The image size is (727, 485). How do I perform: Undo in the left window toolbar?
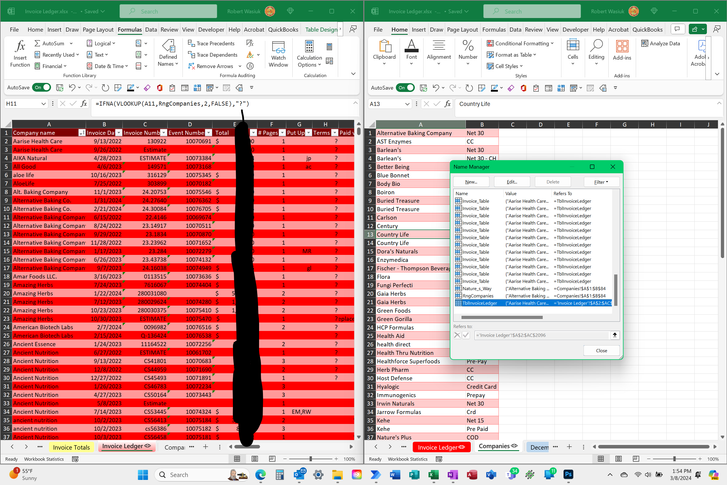[72, 87]
